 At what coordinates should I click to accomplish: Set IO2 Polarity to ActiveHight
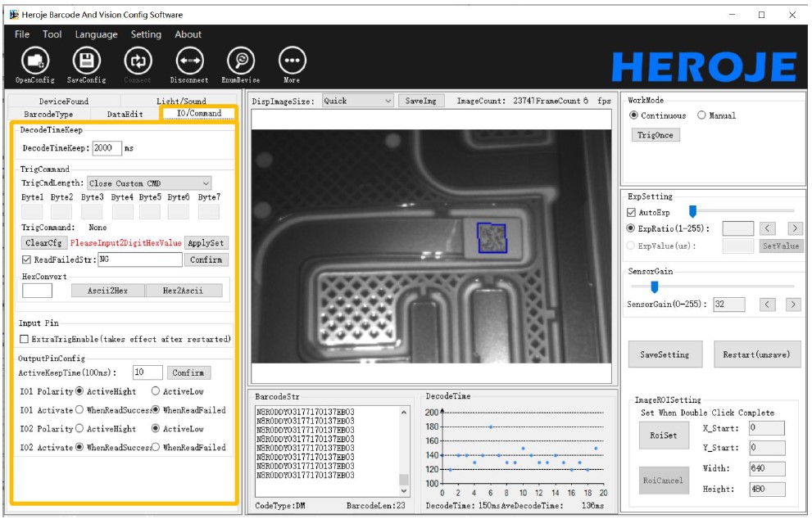point(79,428)
